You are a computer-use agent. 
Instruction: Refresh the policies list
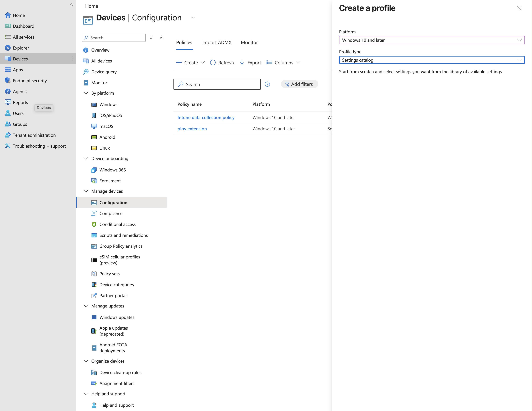pos(222,62)
